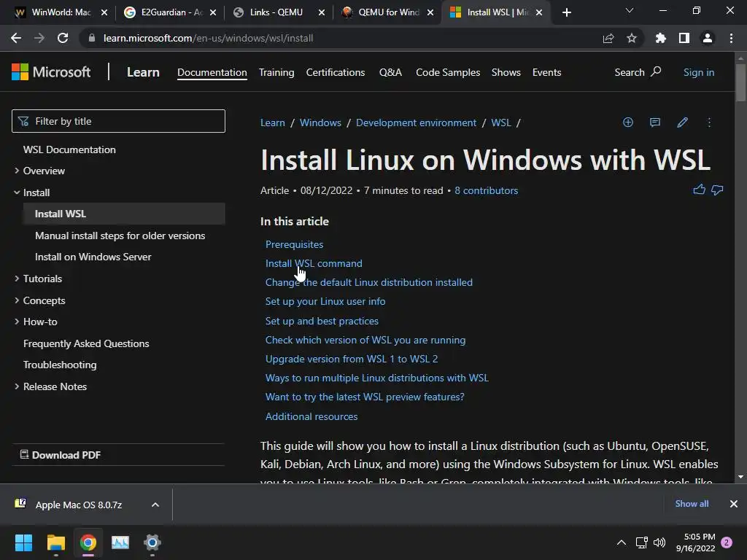Viewport: 747px width, 560px height.
Task: Click the Sign in link
Action: 698,72
